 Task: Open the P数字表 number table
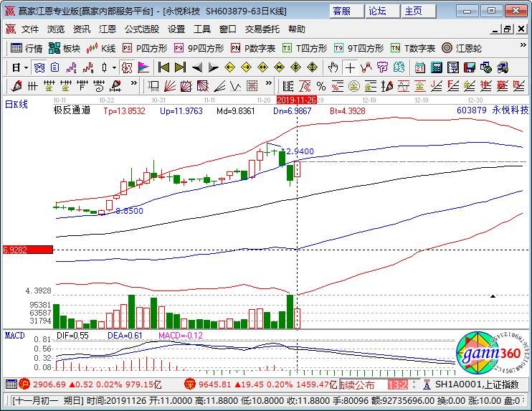(x=253, y=49)
